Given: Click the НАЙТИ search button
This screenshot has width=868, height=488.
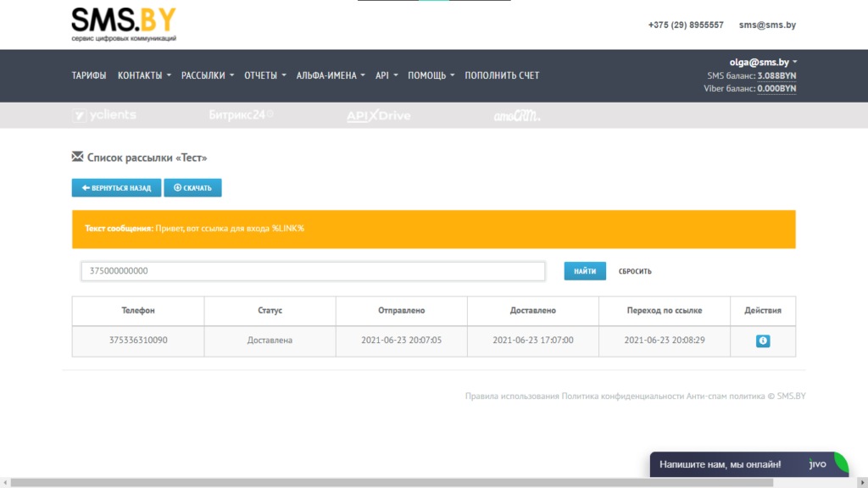Looking at the screenshot, I should click(585, 271).
